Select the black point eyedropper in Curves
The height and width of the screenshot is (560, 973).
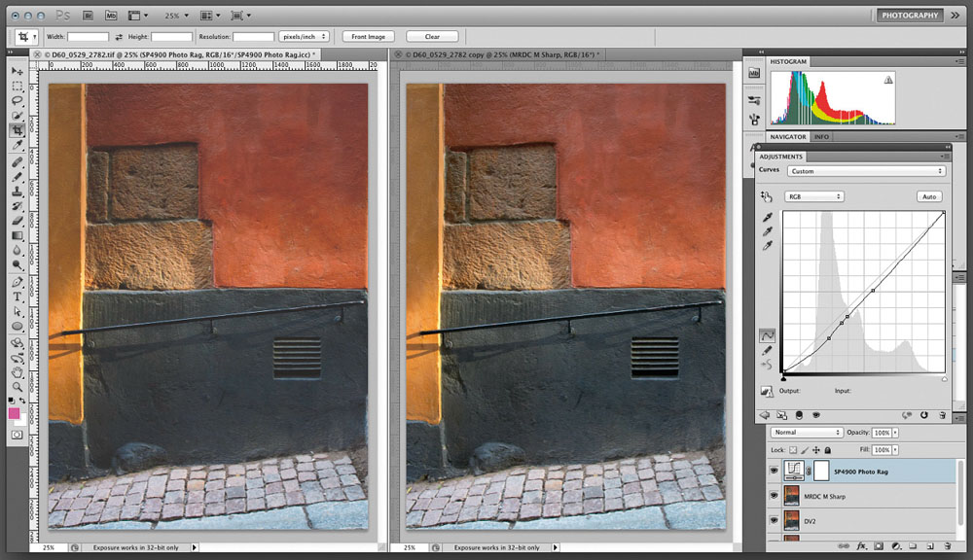767,218
